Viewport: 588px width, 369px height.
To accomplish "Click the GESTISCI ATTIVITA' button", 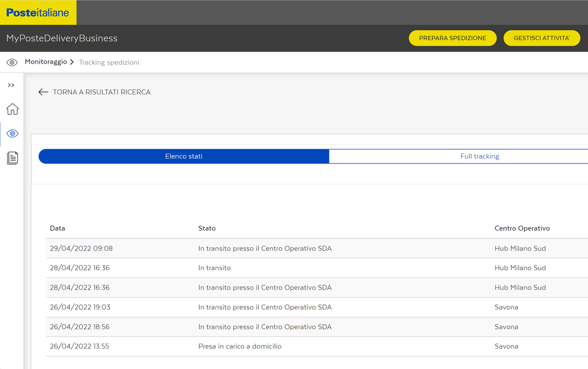I will pos(542,38).
